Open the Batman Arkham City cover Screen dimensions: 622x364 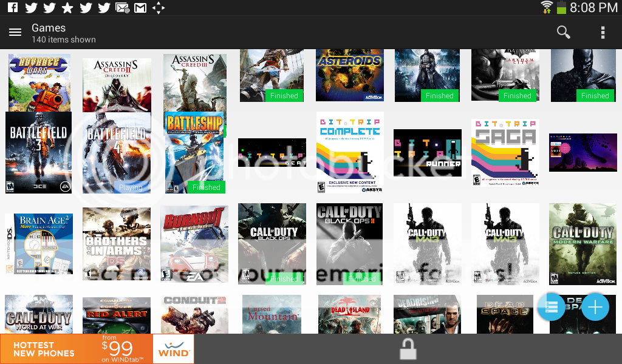click(x=505, y=75)
